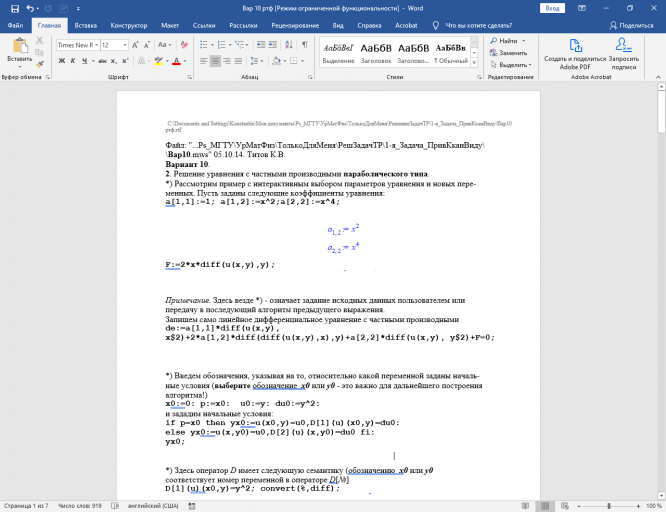Toggle Italic formatting (К)
Viewport: 666px width, 512px height.
pyautogui.click(x=73, y=61)
